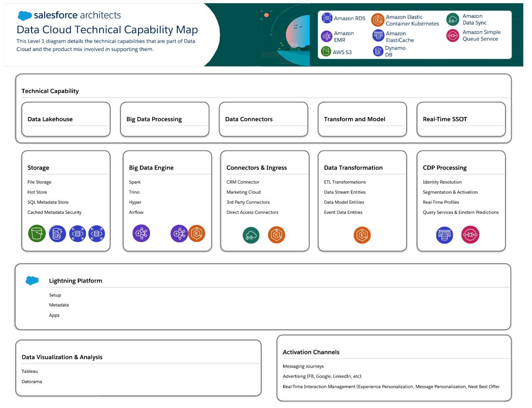Viewport: 532px width, 408px height.
Task: Click the Dynamo DB legend icon
Action: pyautogui.click(x=378, y=51)
